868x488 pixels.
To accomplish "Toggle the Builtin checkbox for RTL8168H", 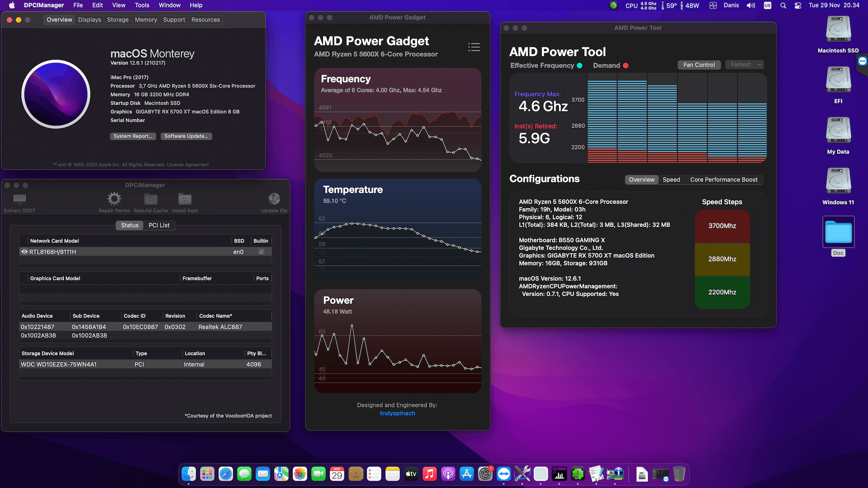I will [261, 252].
